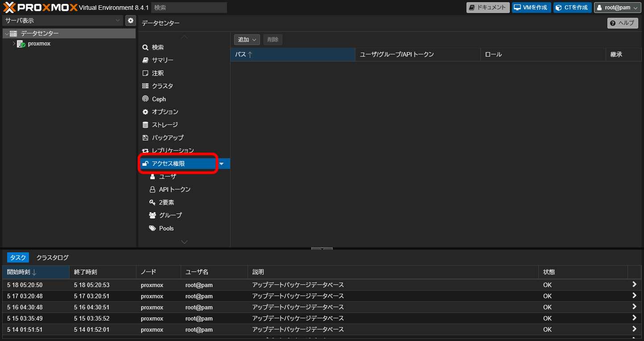644x341 pixels.
Task: Click the ヘルプ button
Action: point(623,23)
